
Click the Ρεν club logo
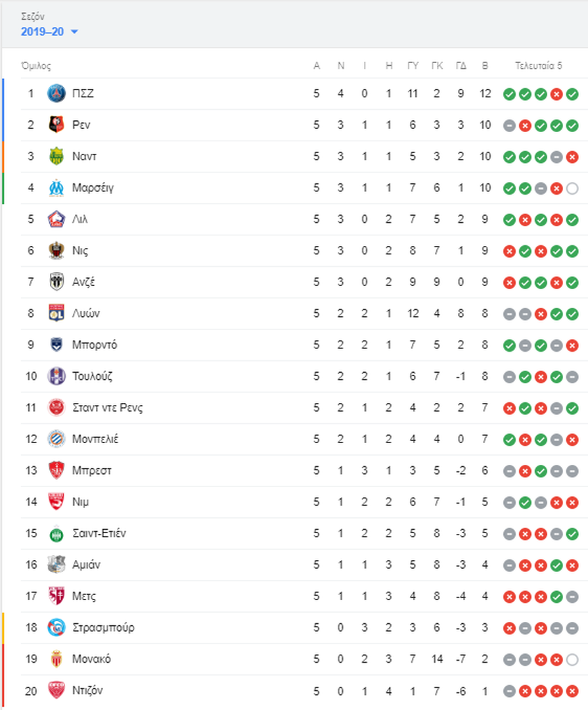(x=56, y=125)
